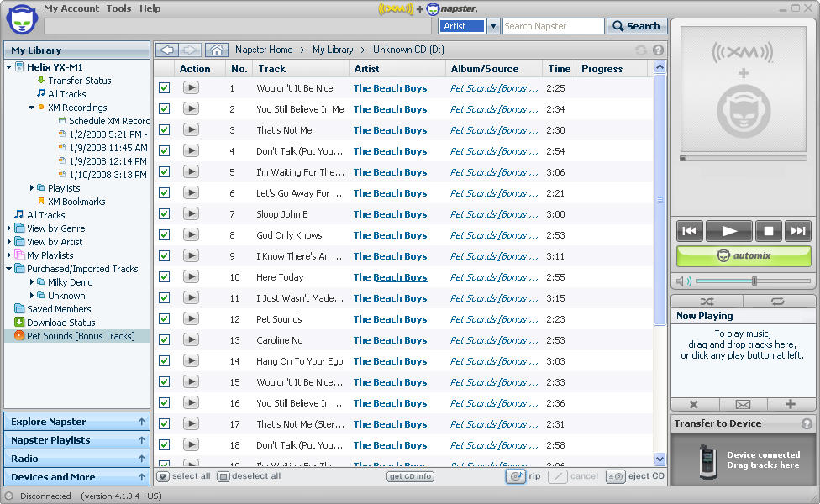Skip to previous track in player
Viewport: 820px width, 504px height.
(x=690, y=231)
